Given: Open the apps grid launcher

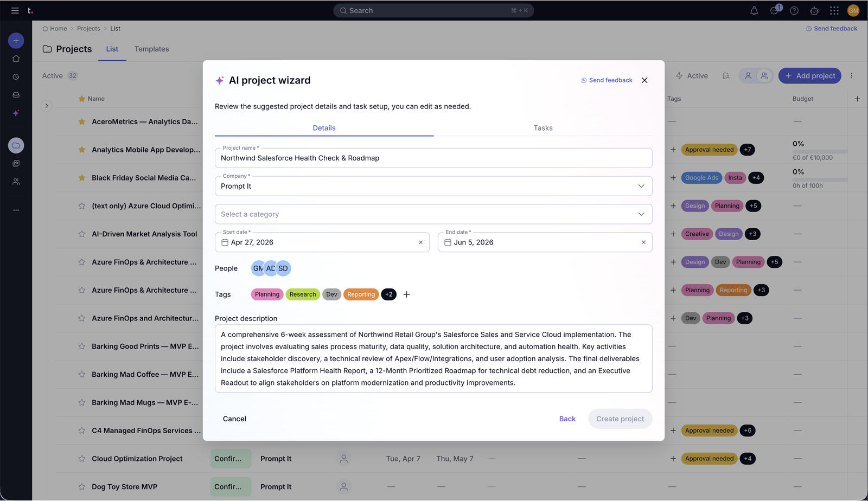Looking at the screenshot, I should pos(834,10).
